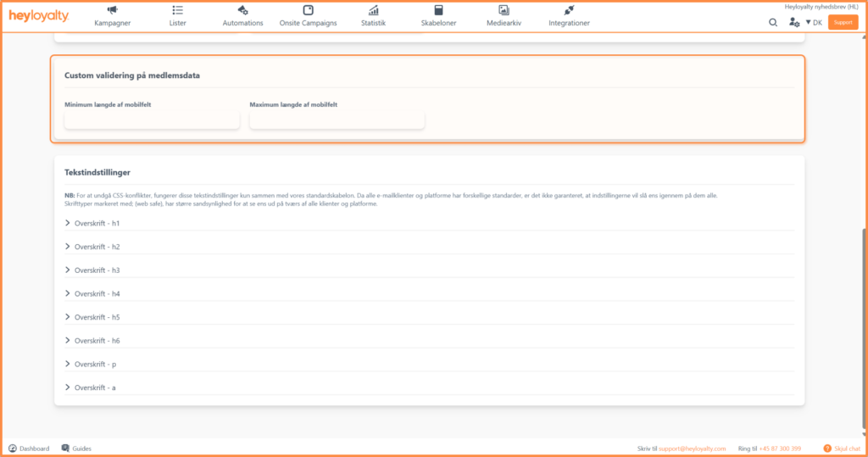The height and width of the screenshot is (457, 868).
Task: Click Minimum længde af mobilfelt field
Action: [152, 120]
